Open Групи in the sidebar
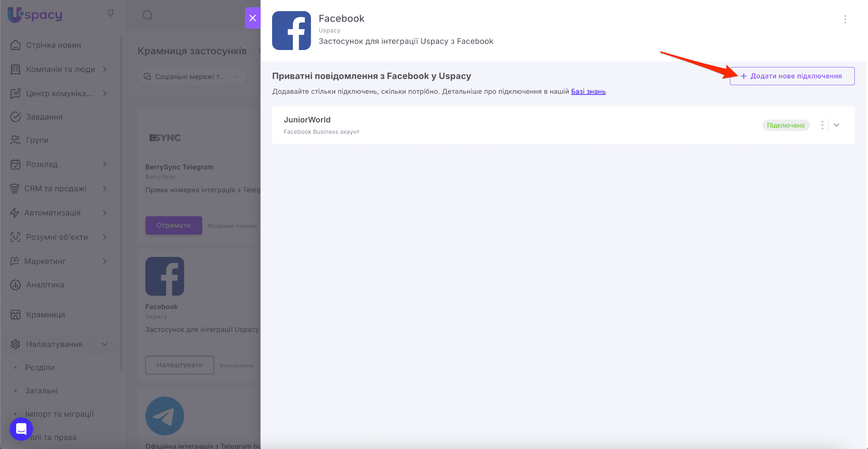This screenshot has width=868, height=449. (37, 140)
